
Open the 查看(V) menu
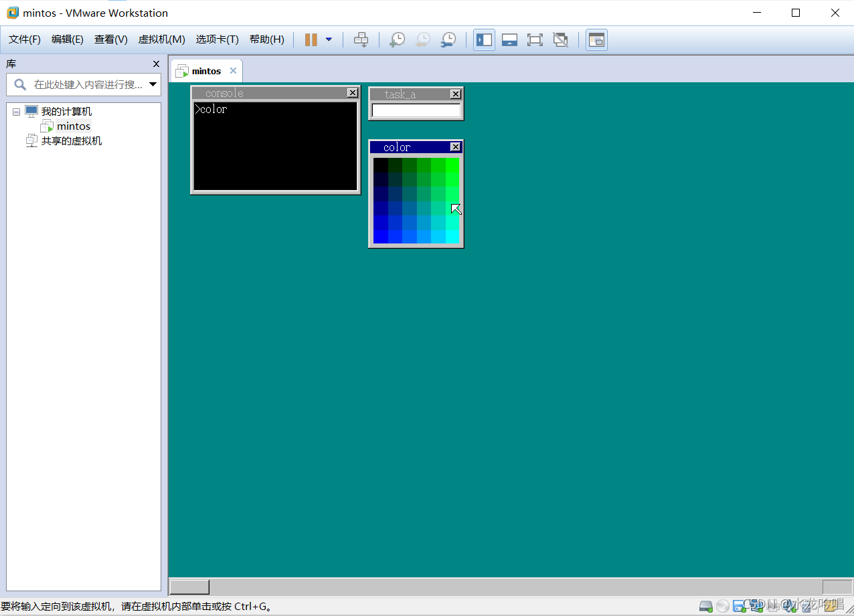(111, 39)
